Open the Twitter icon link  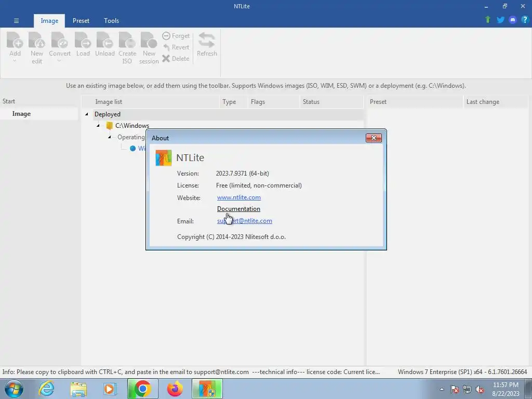500,20
